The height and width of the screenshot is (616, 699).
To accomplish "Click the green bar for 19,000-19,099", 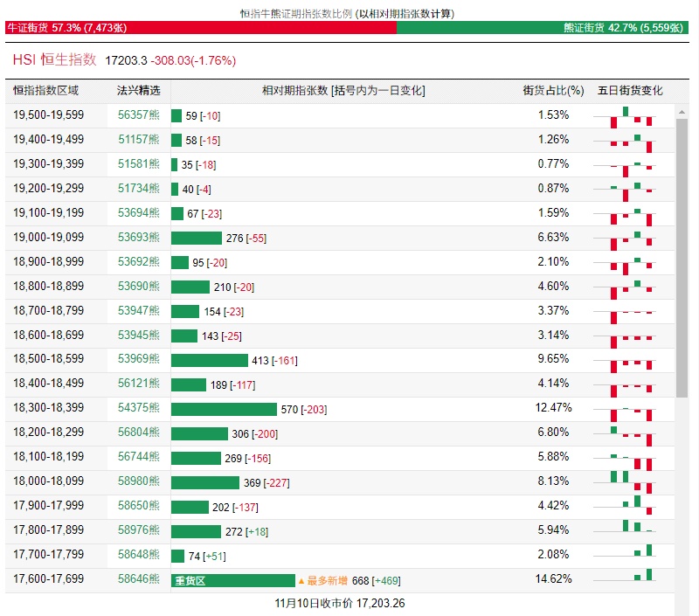I will tap(197, 238).
